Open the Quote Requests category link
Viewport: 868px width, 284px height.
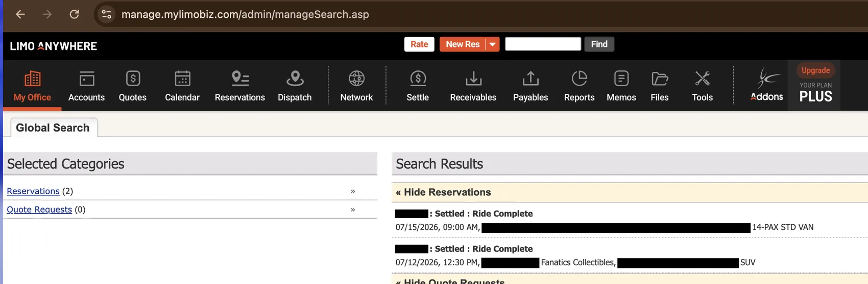point(39,210)
